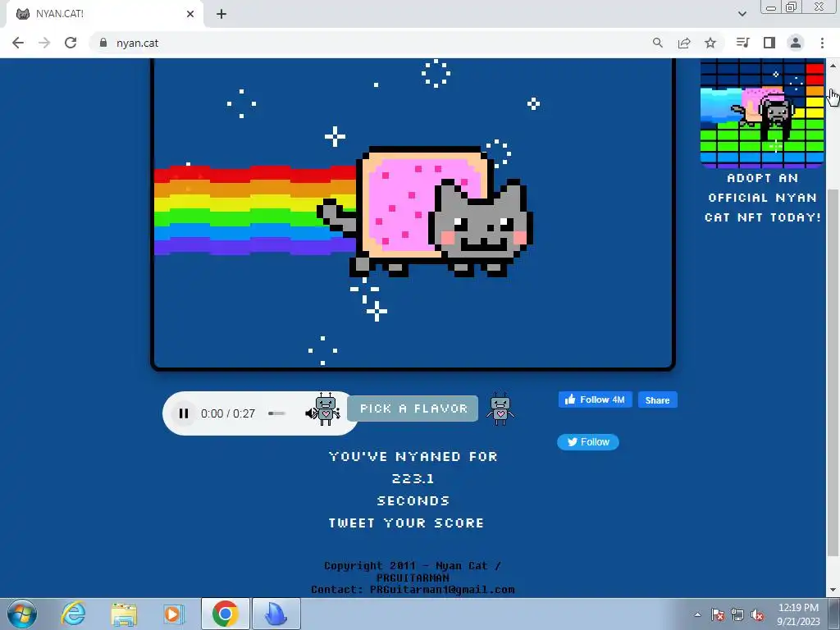This screenshot has height=630, width=840.
Task: View site information via lock icon
Action: tap(103, 43)
